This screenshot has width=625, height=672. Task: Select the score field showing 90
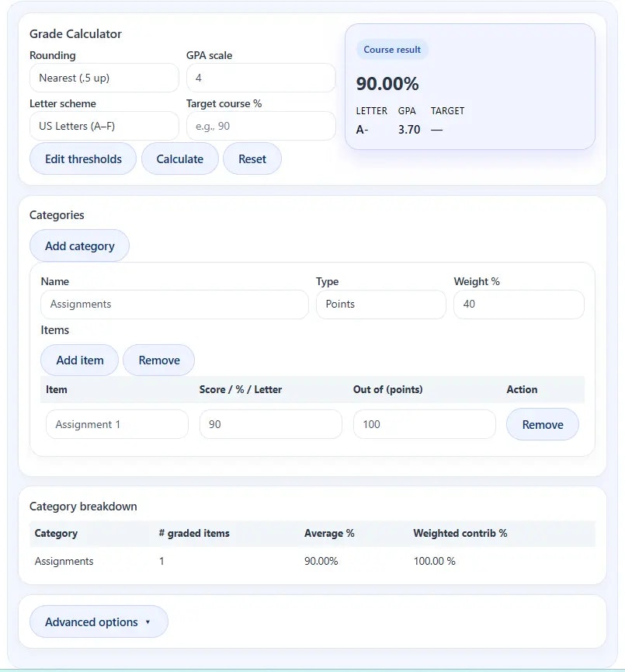[270, 424]
